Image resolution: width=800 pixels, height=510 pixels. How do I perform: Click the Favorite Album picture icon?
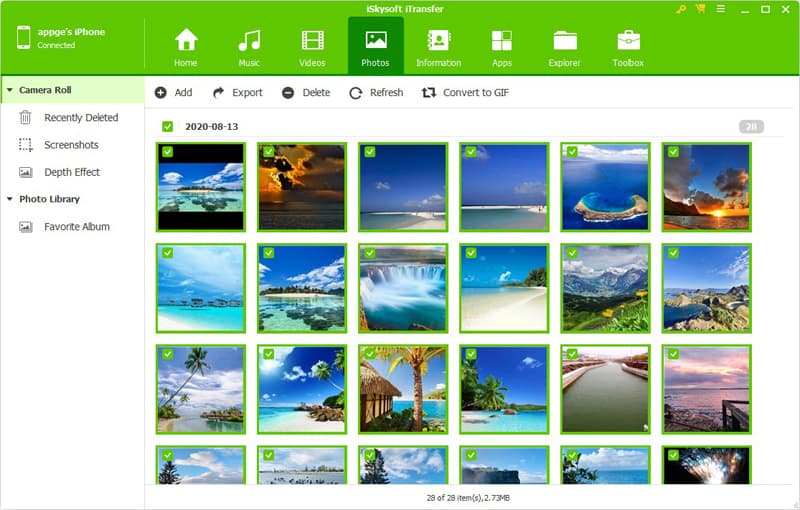click(26, 226)
